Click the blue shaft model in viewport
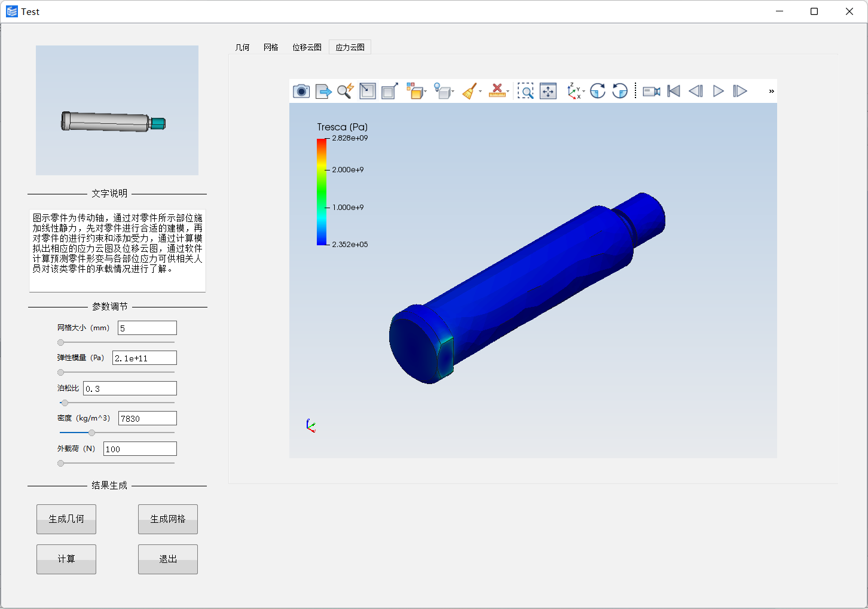The width and height of the screenshot is (868, 609). point(526,287)
